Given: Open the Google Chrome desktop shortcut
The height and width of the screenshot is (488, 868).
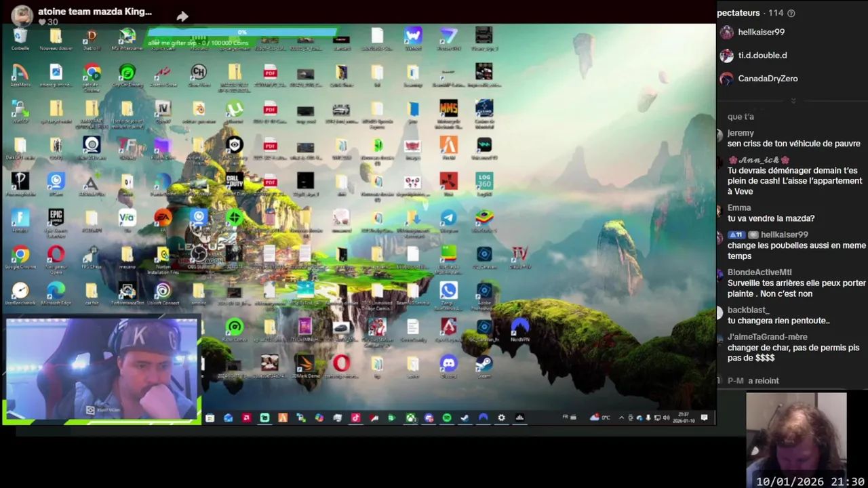Looking at the screenshot, I should 20,258.
